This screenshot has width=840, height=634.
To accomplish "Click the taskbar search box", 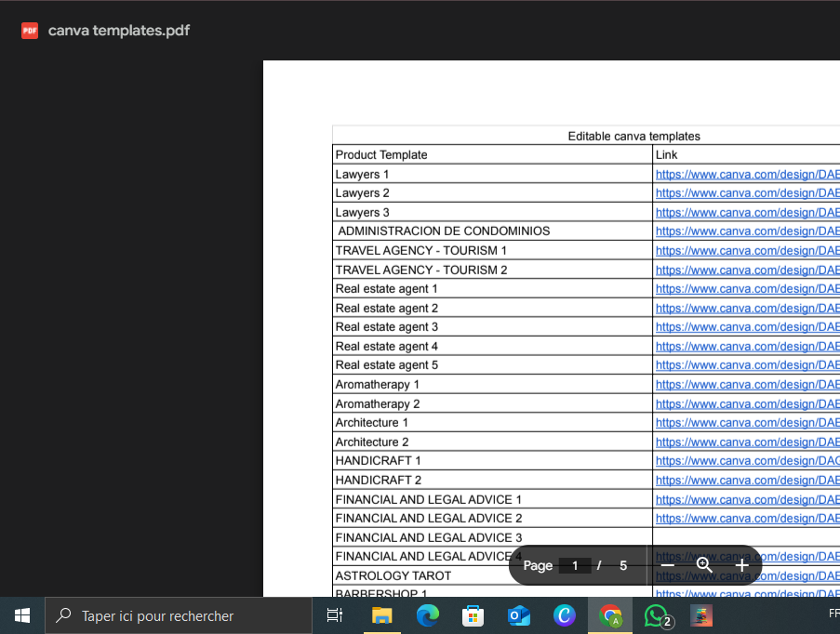I will [x=179, y=615].
